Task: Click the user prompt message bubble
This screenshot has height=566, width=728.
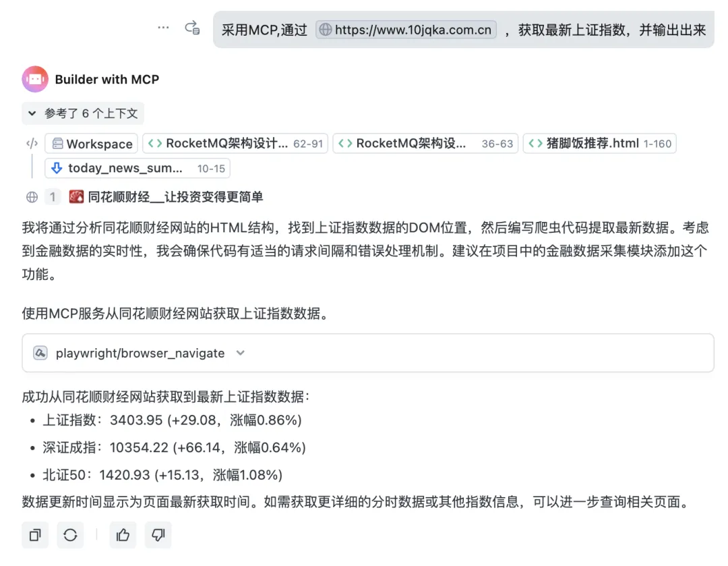Action: point(607,30)
